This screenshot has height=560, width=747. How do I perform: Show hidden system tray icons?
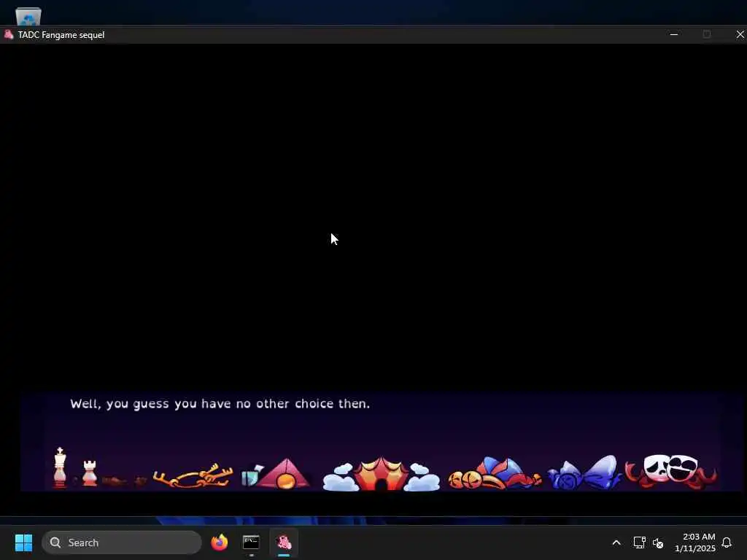[x=616, y=542]
